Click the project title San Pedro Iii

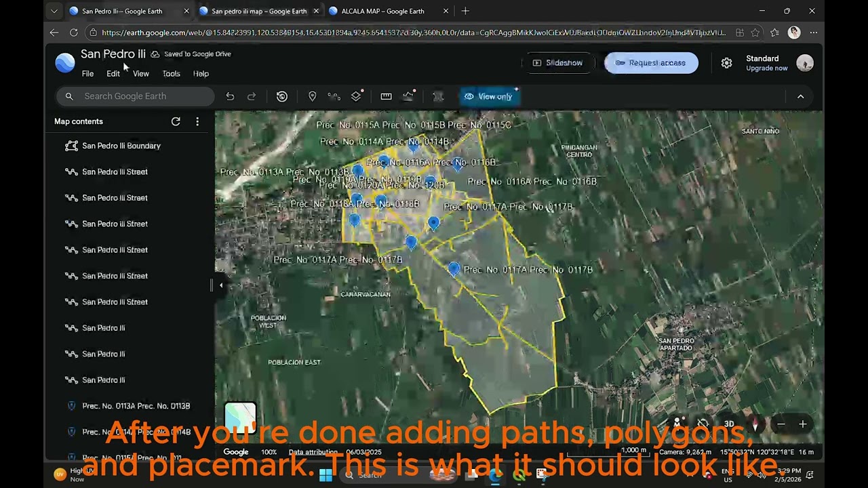[x=113, y=54]
